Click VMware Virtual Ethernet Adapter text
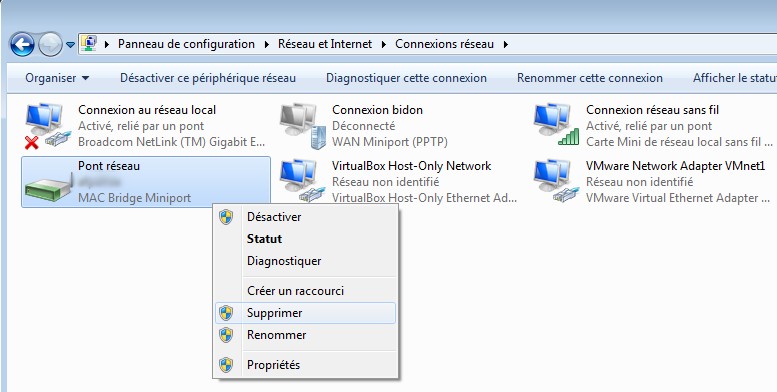Viewport: 777px width, 392px height. pyautogui.click(x=679, y=198)
